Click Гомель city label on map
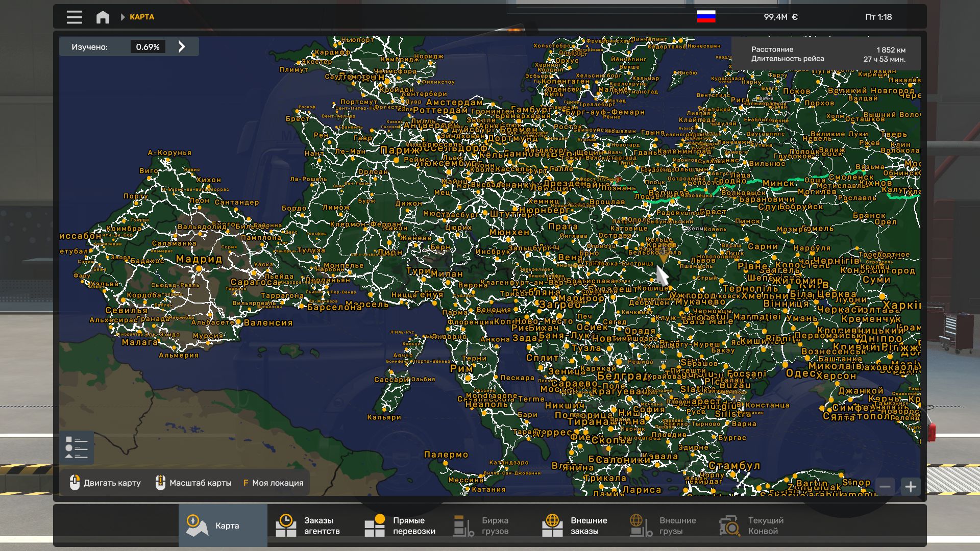The height and width of the screenshot is (551, 980). click(818, 229)
